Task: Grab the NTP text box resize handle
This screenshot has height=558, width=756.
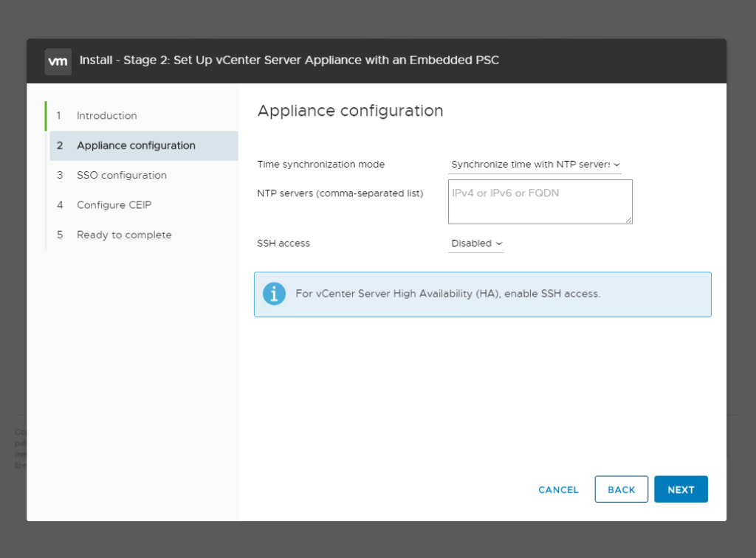Action: tap(629, 220)
